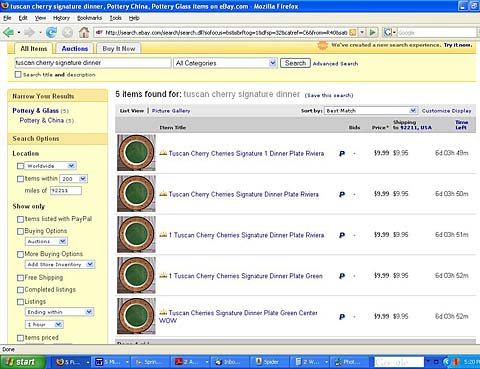Toggle Search title and description checkbox

tap(18, 75)
